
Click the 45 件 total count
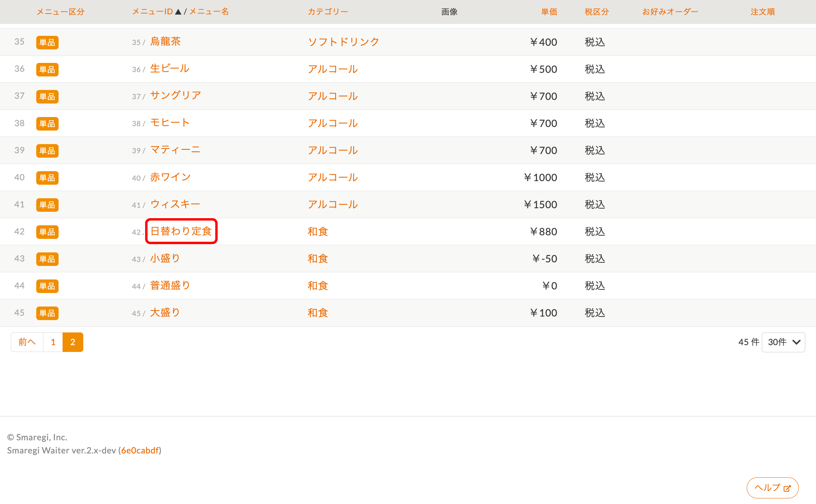[x=749, y=342]
